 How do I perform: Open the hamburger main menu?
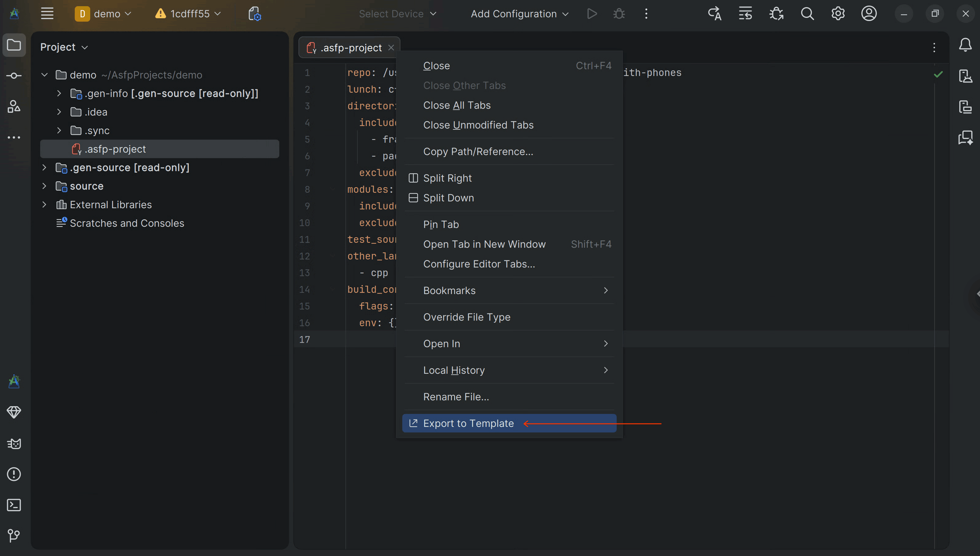click(47, 14)
